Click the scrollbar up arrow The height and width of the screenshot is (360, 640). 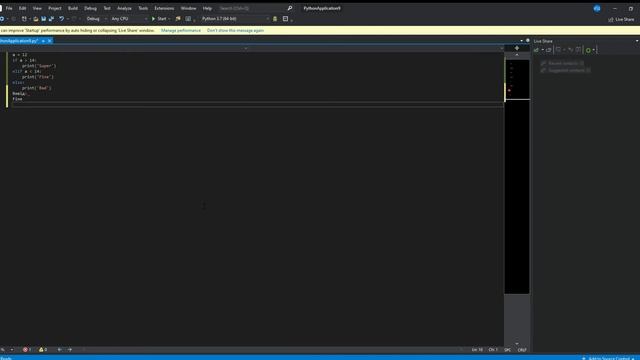[x=517, y=55]
